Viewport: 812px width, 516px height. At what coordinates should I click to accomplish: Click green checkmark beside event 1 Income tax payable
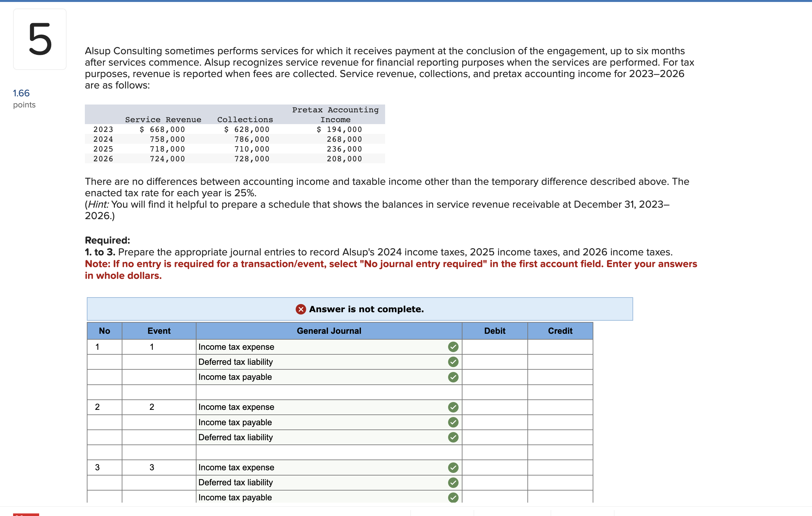click(x=453, y=377)
